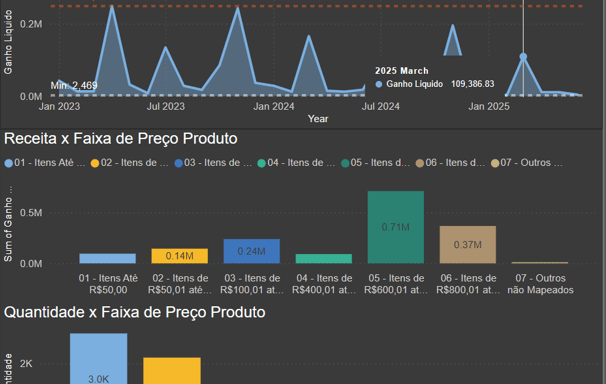Select the 02 - Itens de legend entry

tap(129, 163)
